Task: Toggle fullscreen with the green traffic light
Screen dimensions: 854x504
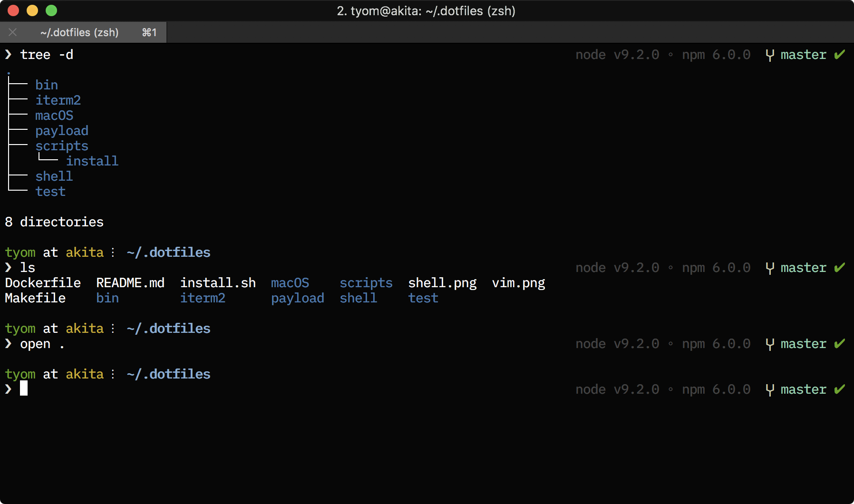Action: coord(51,10)
